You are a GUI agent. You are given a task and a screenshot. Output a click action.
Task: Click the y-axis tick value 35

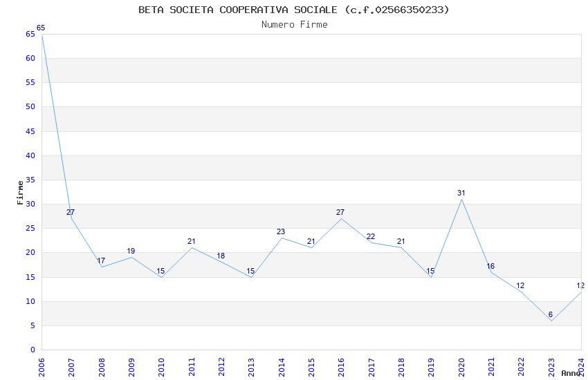tap(30, 180)
